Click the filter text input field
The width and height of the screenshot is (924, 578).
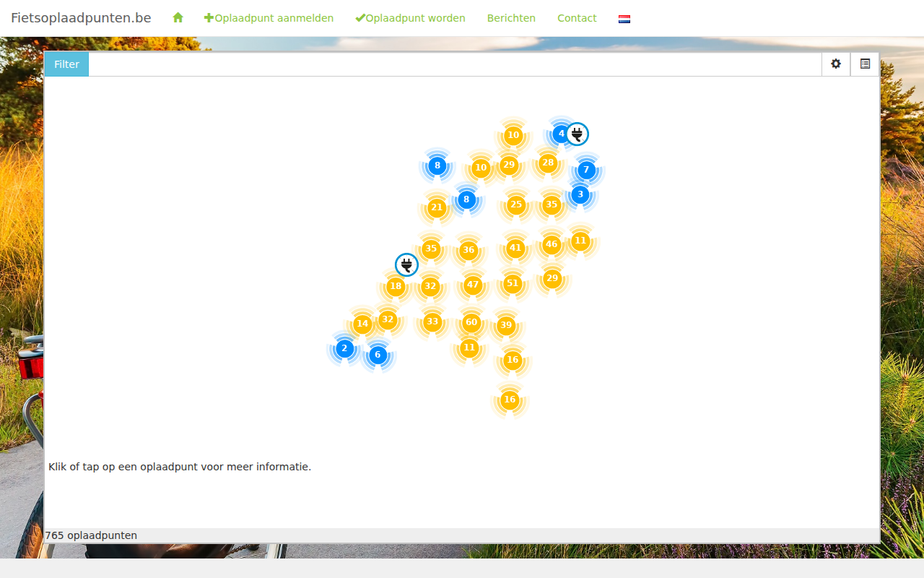[x=455, y=64]
